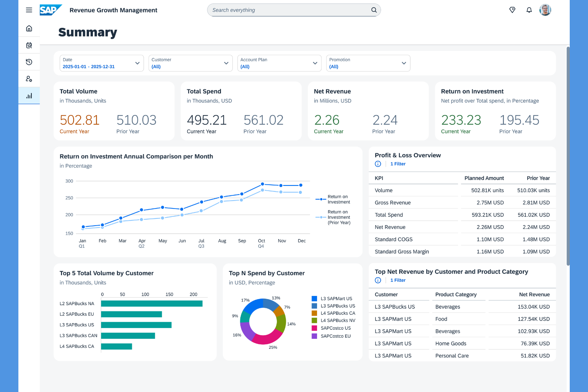Click the vertical page scrollbar
The width and height of the screenshot is (588, 392).
(568, 156)
